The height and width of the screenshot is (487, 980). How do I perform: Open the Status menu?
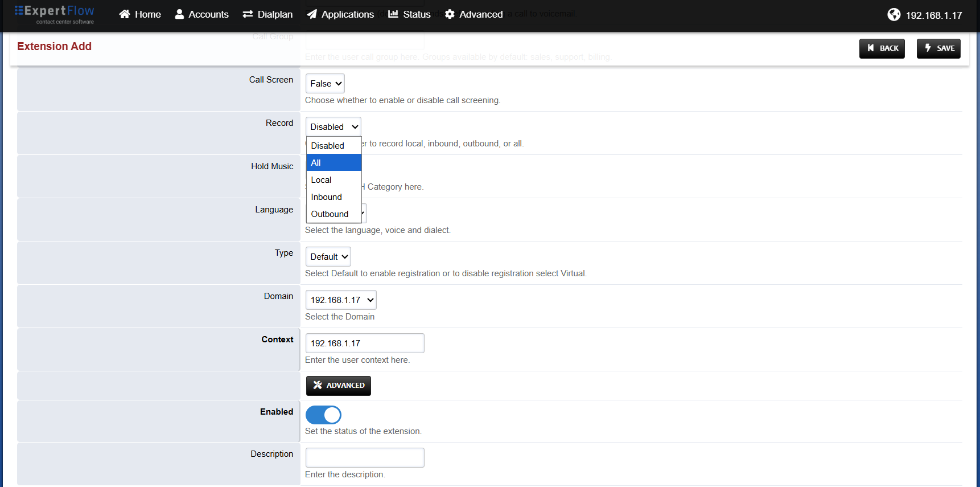click(x=409, y=14)
